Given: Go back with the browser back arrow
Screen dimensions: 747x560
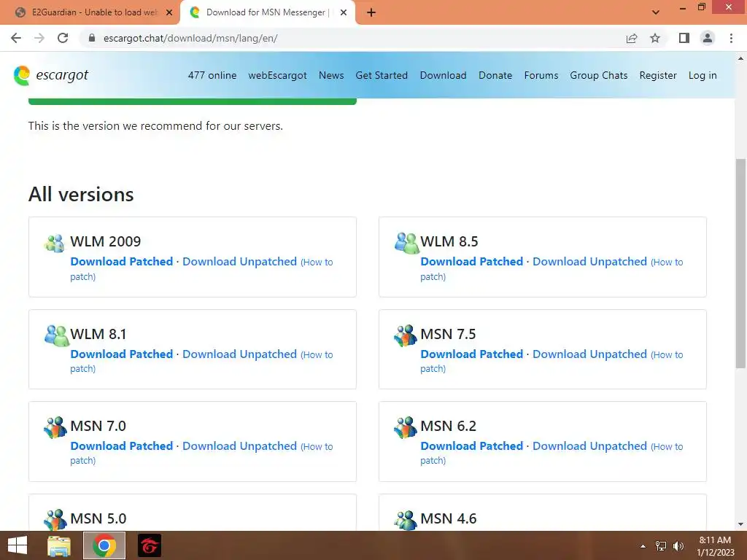Looking at the screenshot, I should click(x=16, y=38).
